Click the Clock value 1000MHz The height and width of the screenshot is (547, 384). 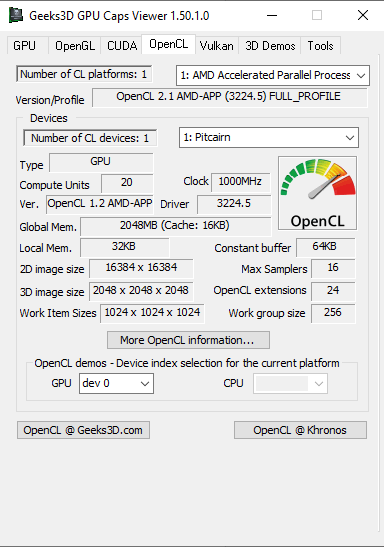(240, 182)
